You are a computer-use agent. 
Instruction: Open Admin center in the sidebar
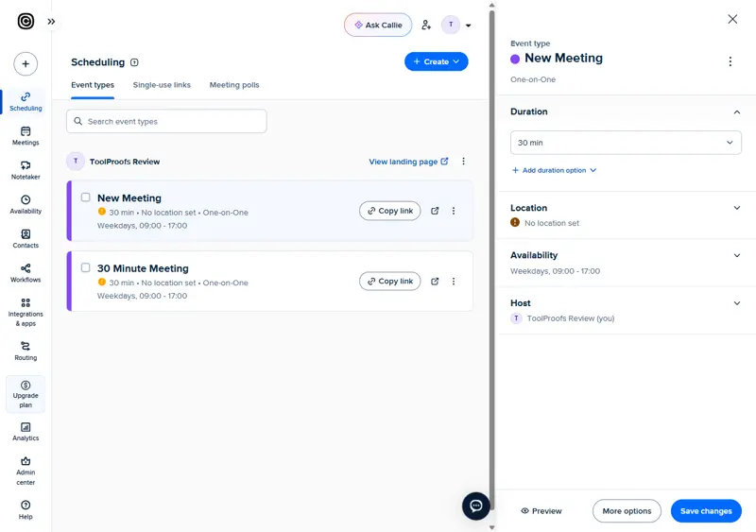coord(26,471)
